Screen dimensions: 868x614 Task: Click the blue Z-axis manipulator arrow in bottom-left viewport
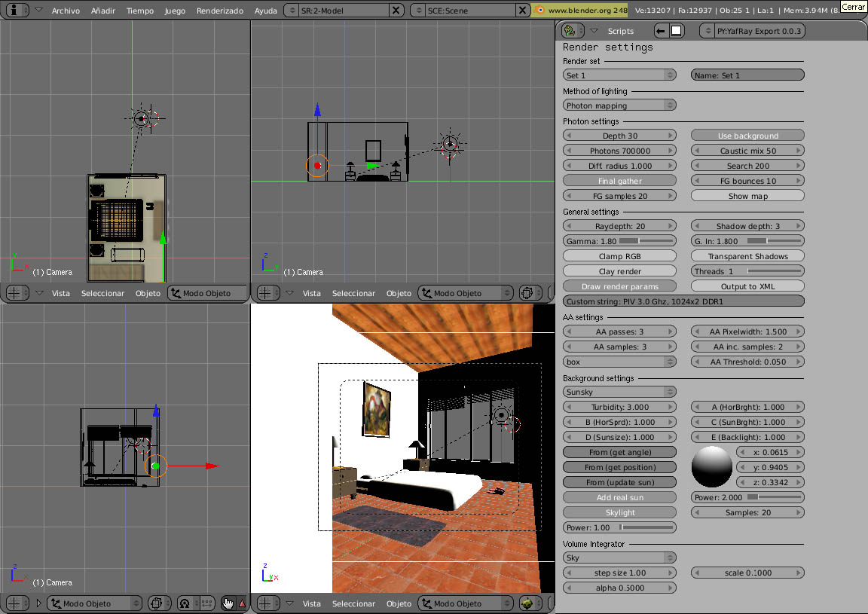[x=156, y=411]
